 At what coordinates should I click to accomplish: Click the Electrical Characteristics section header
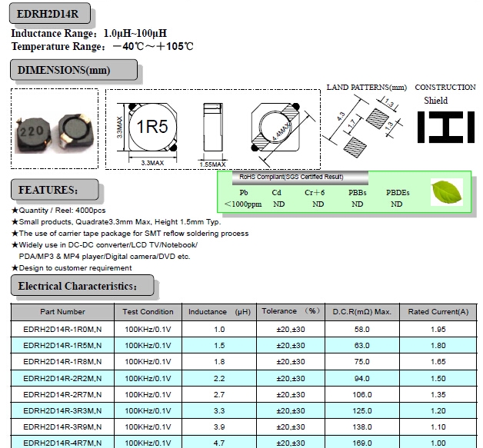pos(88,287)
